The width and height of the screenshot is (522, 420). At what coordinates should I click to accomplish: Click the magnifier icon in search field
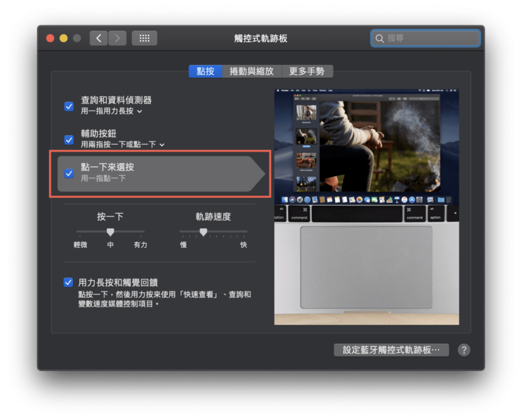point(379,38)
